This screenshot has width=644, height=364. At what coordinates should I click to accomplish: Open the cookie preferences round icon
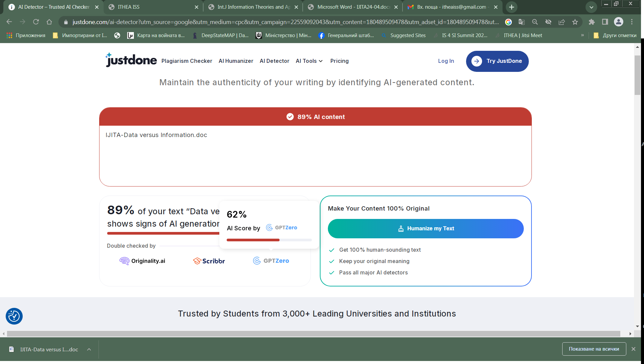click(14, 316)
